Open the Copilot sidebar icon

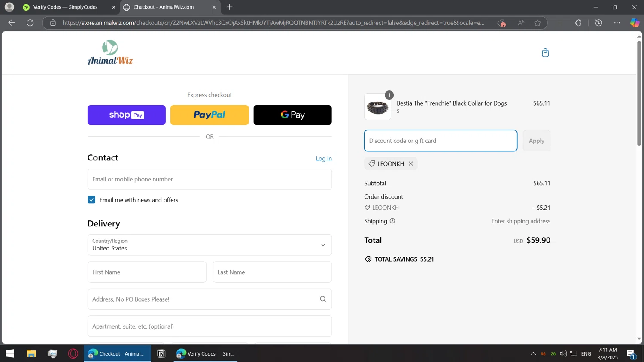click(635, 23)
